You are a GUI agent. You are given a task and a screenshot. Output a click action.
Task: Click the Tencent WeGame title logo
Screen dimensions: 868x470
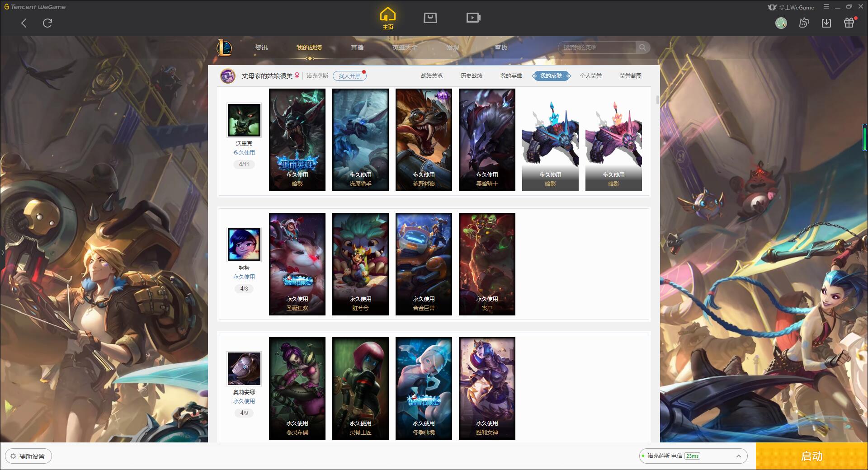(35, 7)
